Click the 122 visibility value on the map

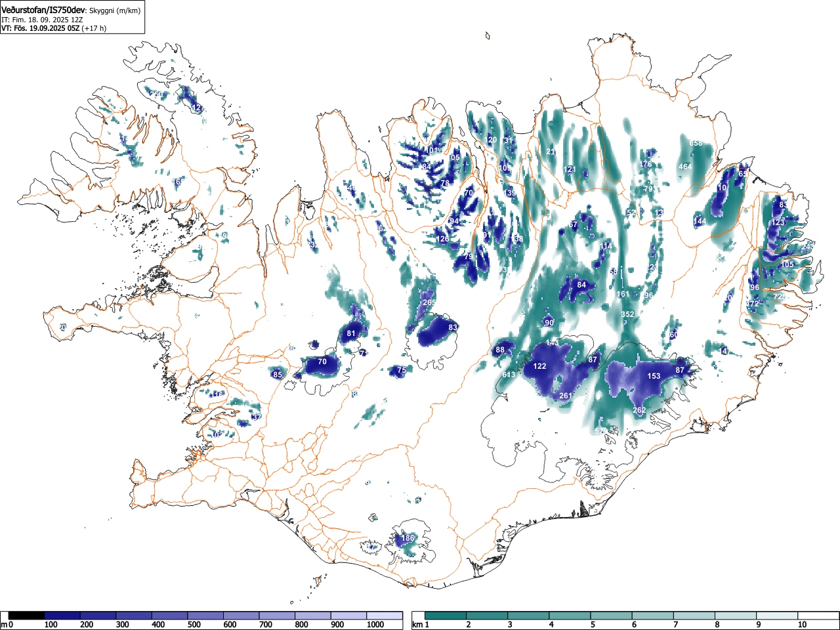point(539,366)
